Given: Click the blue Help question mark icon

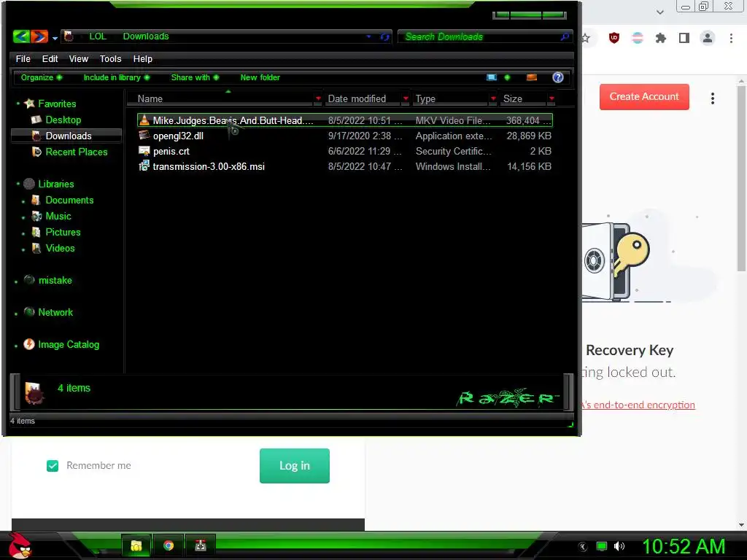Looking at the screenshot, I should click(558, 77).
